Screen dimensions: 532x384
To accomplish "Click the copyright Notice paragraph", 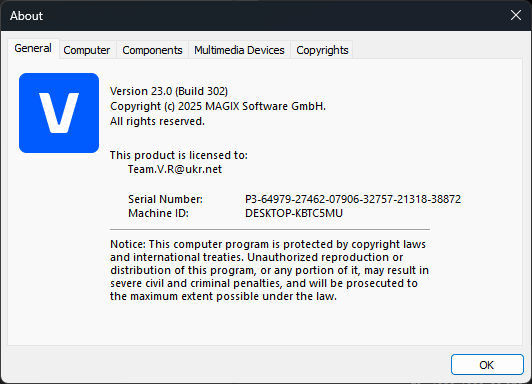I will click(x=269, y=270).
